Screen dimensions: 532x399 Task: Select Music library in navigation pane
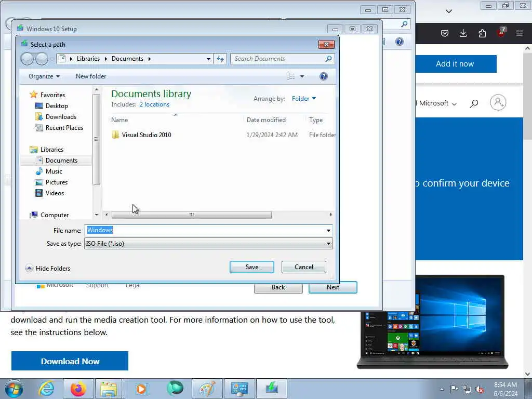coord(49,171)
